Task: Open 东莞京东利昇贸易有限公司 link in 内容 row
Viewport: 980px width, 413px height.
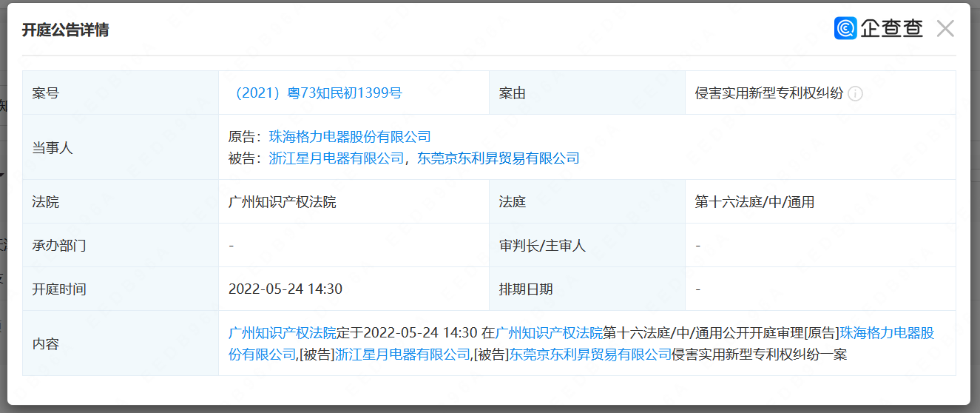Action: pos(591,355)
